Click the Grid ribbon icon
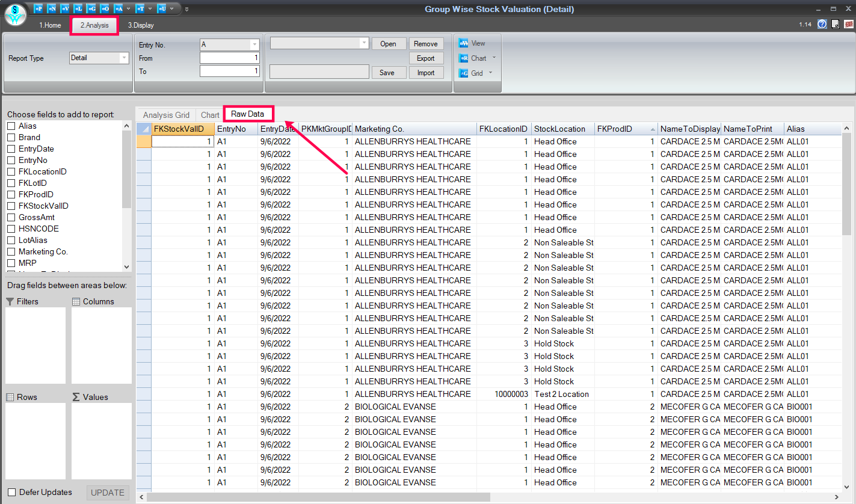Viewport: 856px width, 504px height. point(463,73)
